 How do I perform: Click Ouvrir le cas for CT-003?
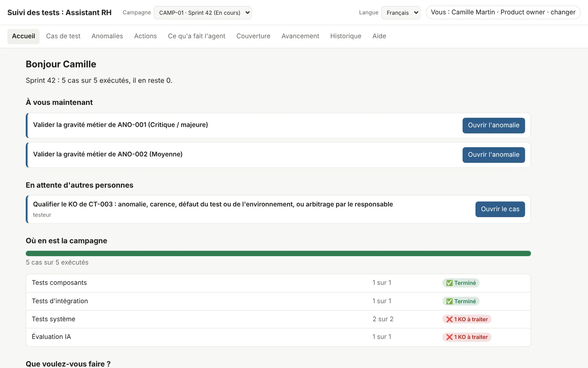tap(500, 209)
